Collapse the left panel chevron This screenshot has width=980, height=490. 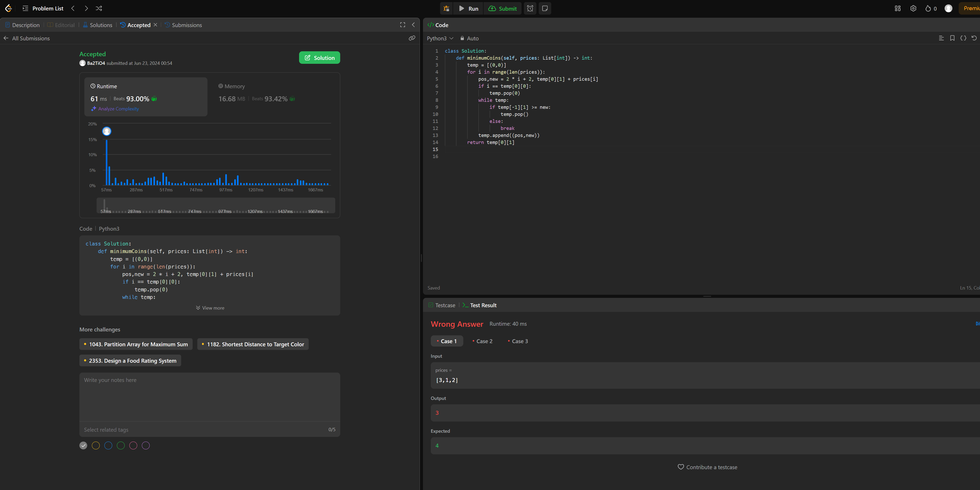(414, 25)
